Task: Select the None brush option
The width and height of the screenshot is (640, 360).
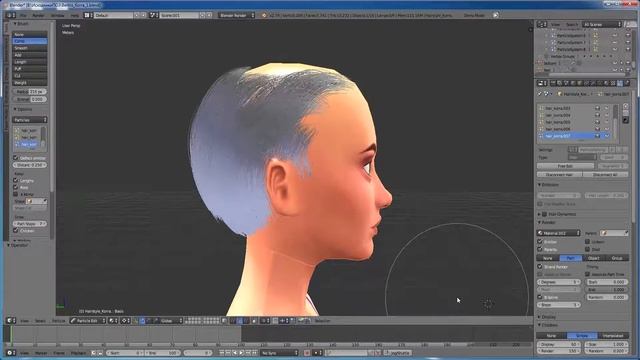Action: (x=29, y=35)
